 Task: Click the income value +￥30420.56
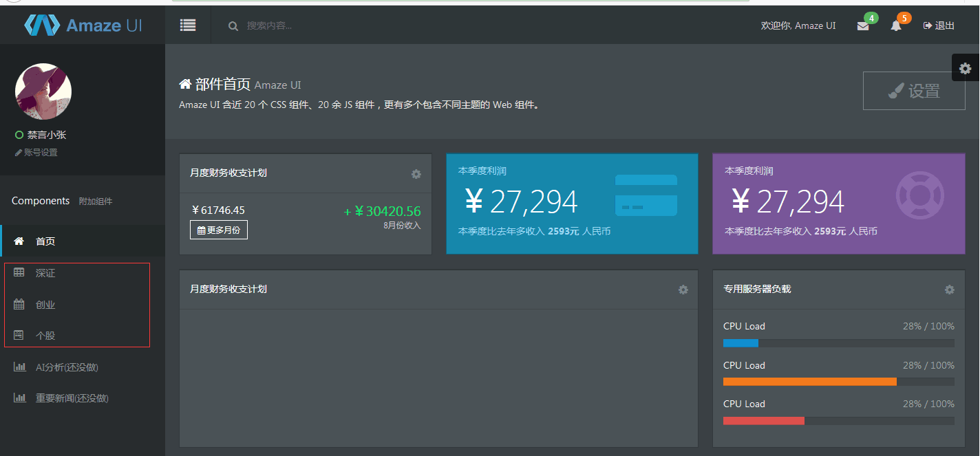[382, 211]
